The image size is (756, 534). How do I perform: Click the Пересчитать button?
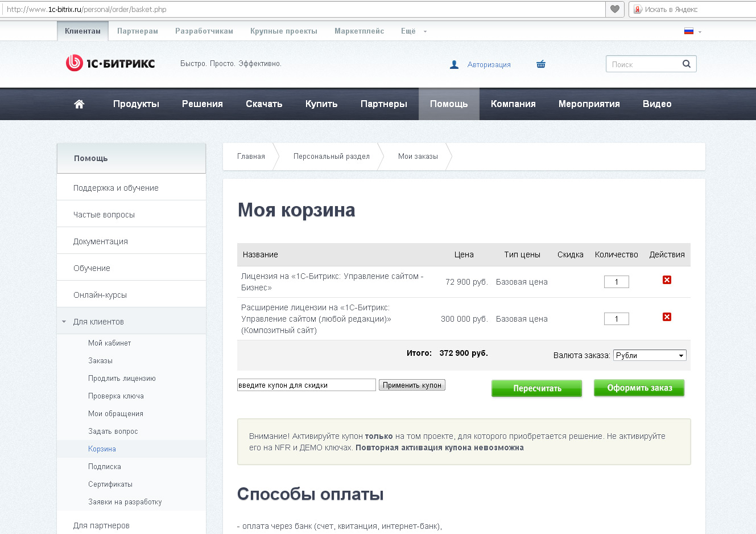click(x=537, y=388)
